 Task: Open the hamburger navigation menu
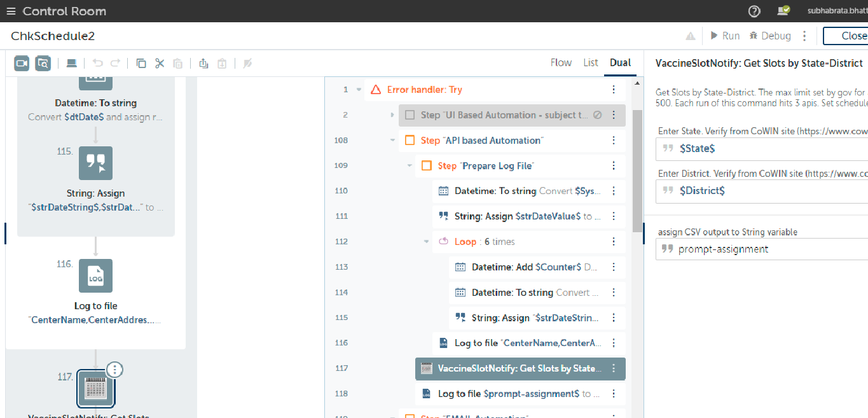11,11
